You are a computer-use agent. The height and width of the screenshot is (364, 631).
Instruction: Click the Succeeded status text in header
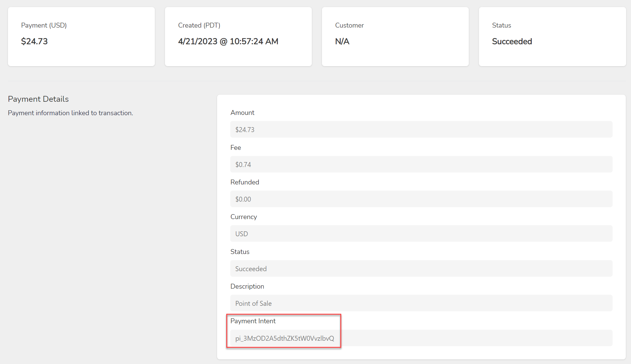tap(512, 41)
